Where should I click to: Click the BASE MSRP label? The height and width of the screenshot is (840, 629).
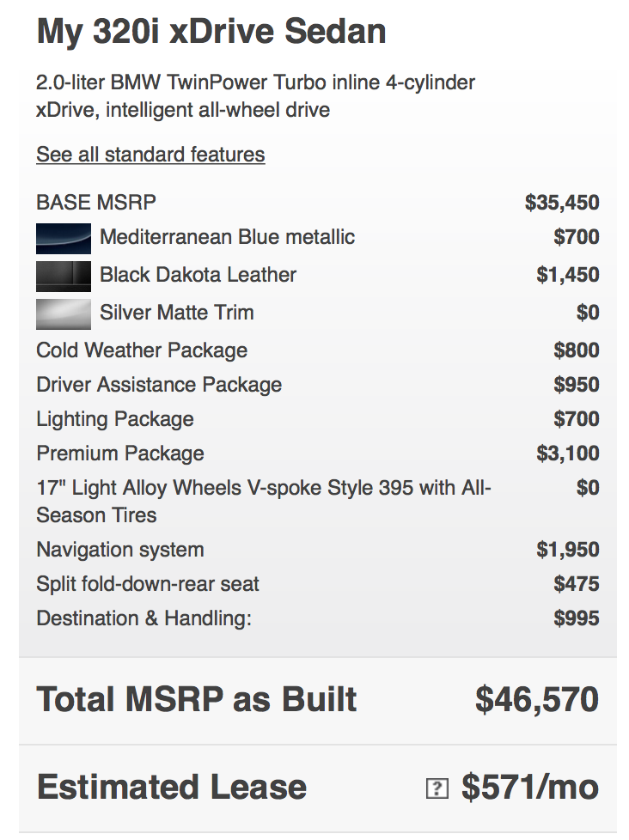click(96, 203)
